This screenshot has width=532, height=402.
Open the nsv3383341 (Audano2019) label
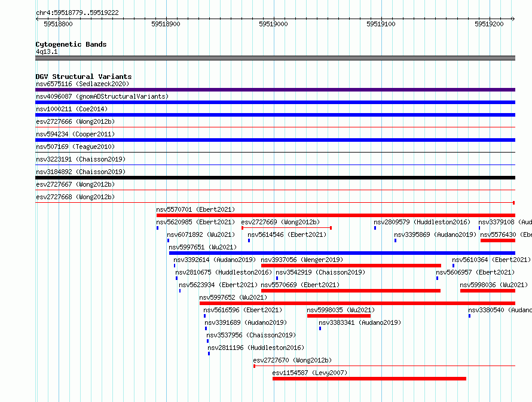pos(360,322)
